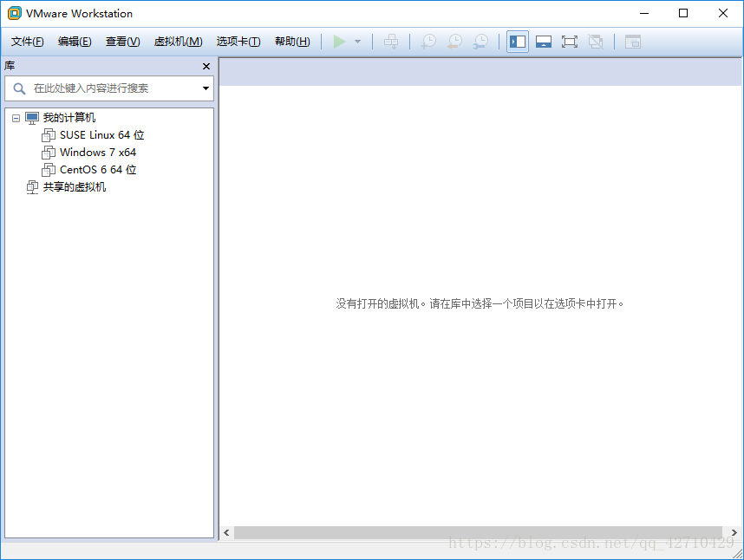Open the 虚拟机(M) menu
Viewport: 744px width, 560px height.
tap(178, 42)
